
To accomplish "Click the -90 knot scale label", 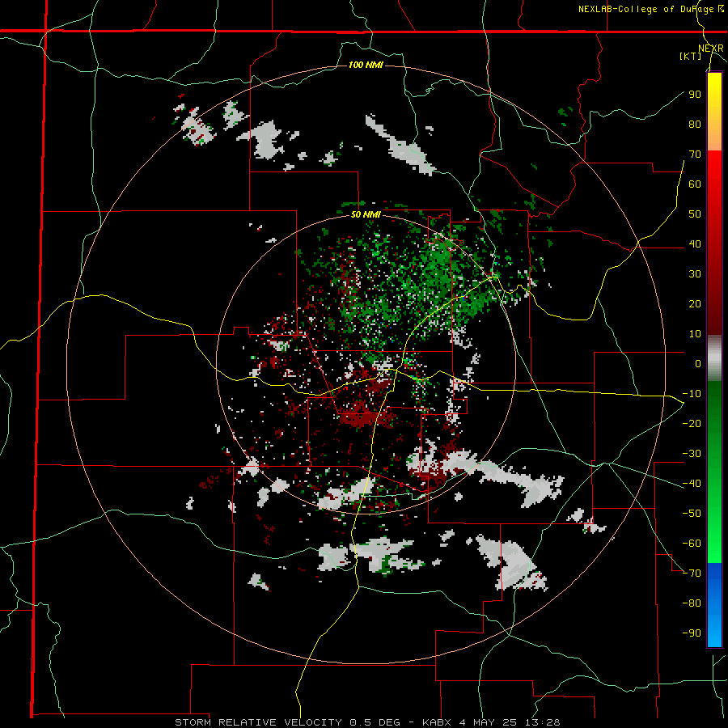I will click(692, 633).
